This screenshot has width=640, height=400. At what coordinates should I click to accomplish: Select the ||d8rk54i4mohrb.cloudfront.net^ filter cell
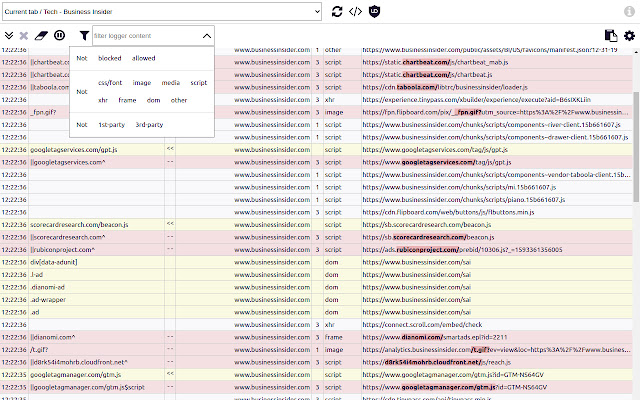[96, 362]
